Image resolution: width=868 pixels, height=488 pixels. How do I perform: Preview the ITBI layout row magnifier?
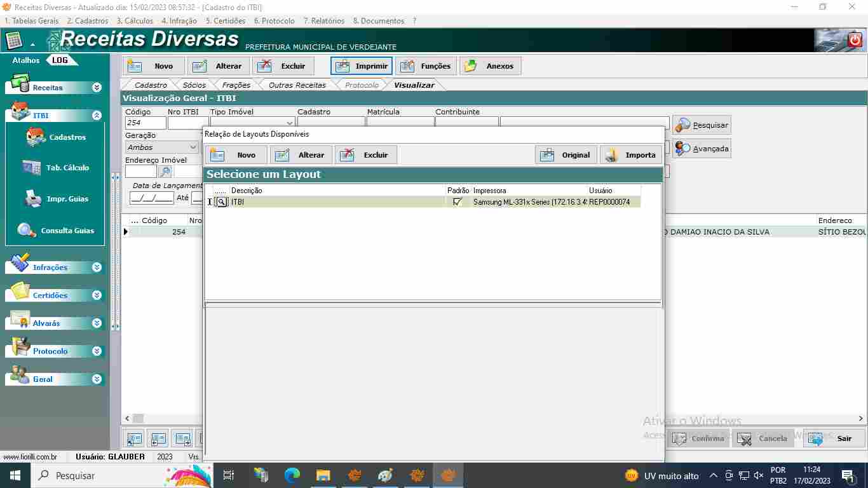pos(221,202)
